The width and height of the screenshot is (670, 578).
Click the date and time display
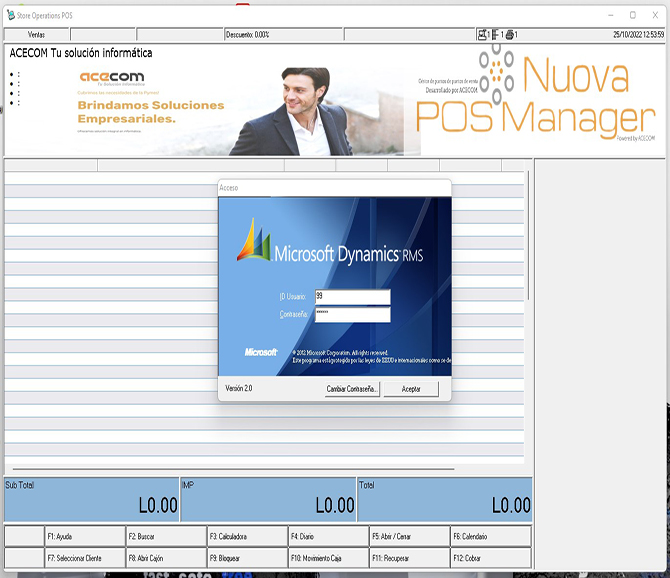click(638, 35)
